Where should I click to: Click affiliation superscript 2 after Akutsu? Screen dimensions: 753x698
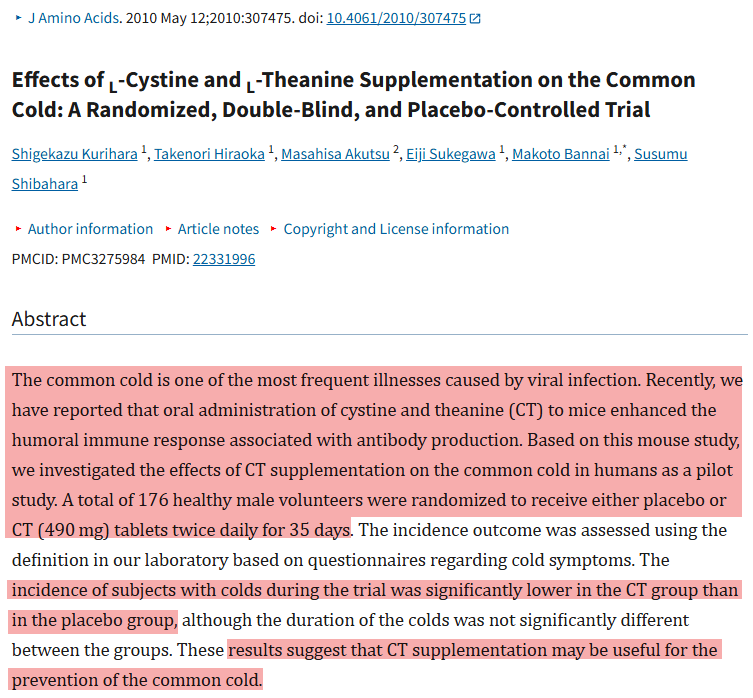[x=396, y=149]
